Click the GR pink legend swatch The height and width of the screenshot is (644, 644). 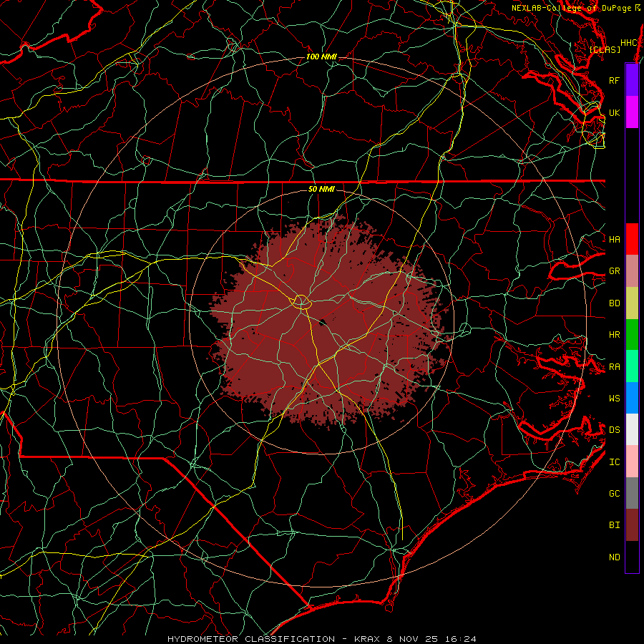(x=632, y=271)
